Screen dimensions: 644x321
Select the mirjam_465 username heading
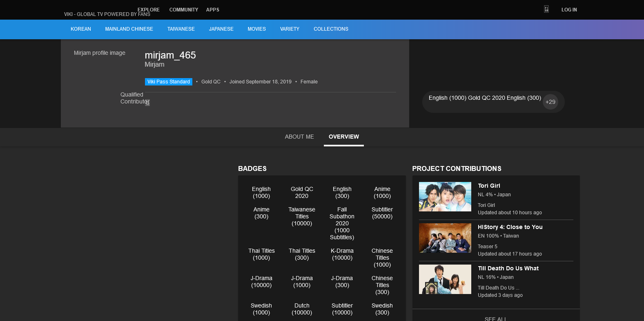pyautogui.click(x=170, y=55)
